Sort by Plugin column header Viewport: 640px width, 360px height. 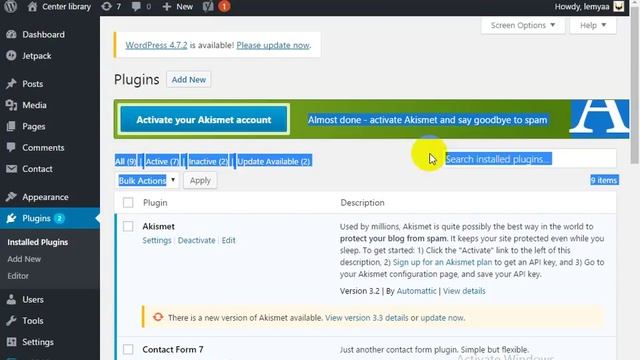(155, 202)
